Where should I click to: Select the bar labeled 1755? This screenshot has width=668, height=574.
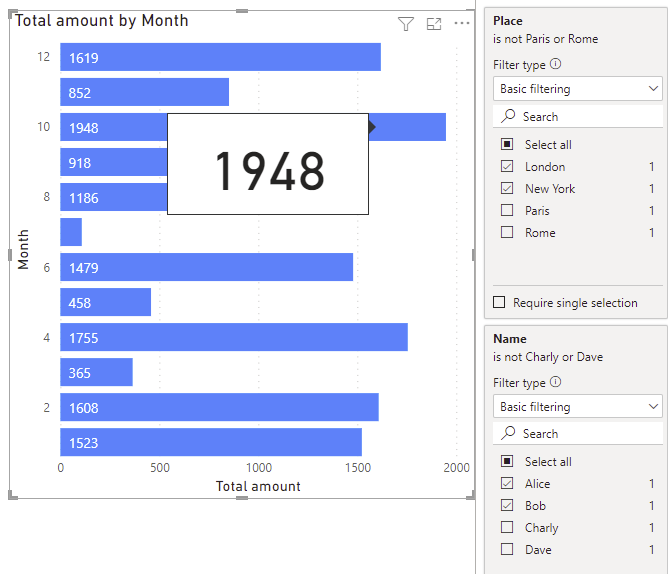point(234,337)
